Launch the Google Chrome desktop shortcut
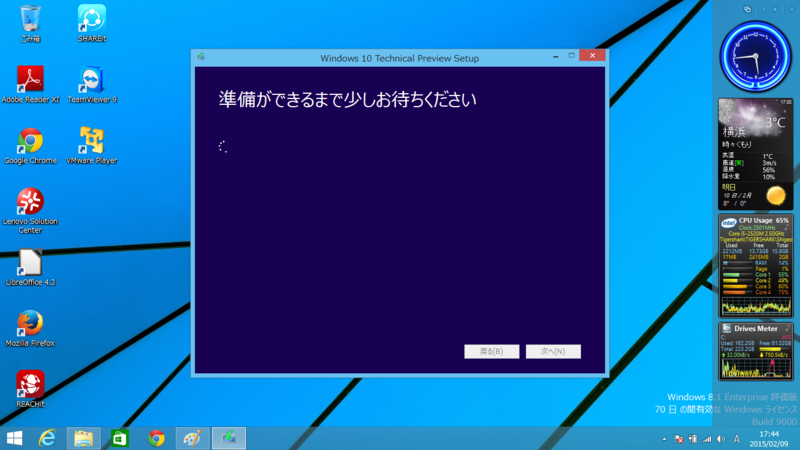The height and width of the screenshot is (450, 800). pos(31,145)
